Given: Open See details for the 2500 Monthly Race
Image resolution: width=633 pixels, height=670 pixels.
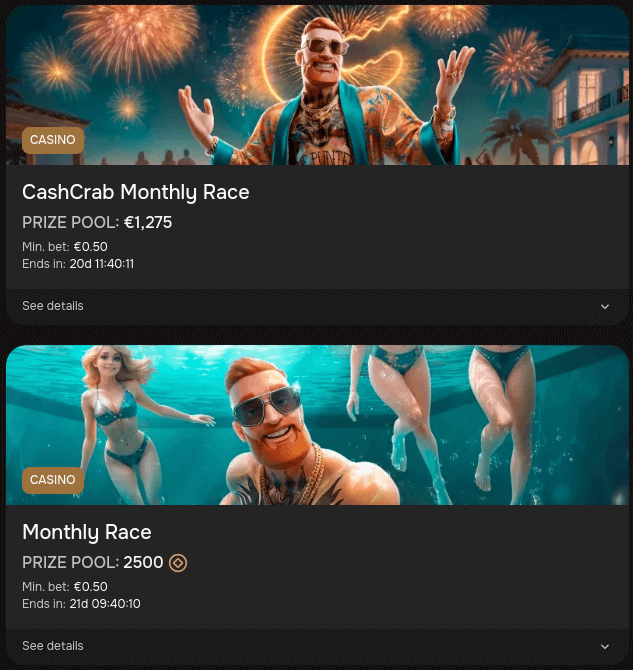Looking at the screenshot, I should [53, 646].
